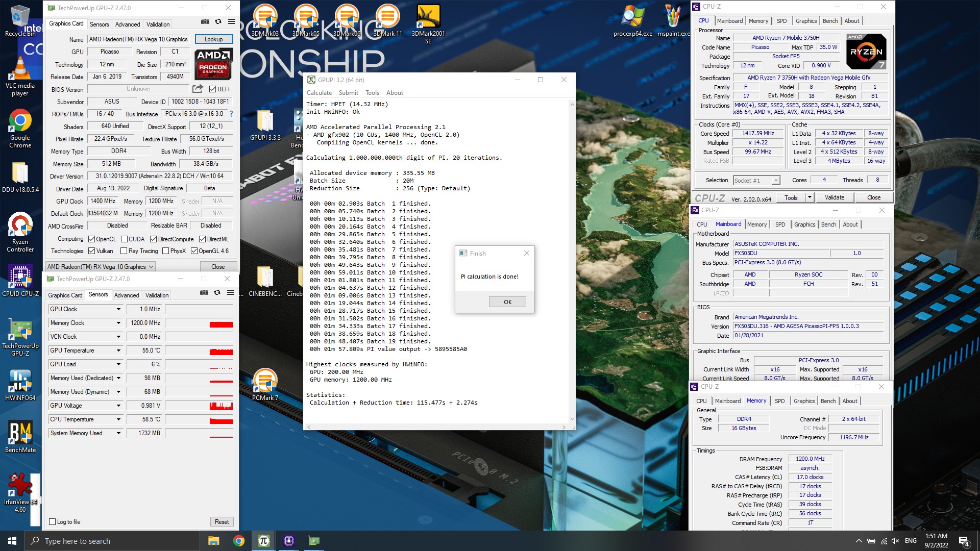The height and width of the screenshot is (551, 980).
Task: Click the GPU-Z screenshot camera icon in Graphics Card window
Action: (205, 22)
